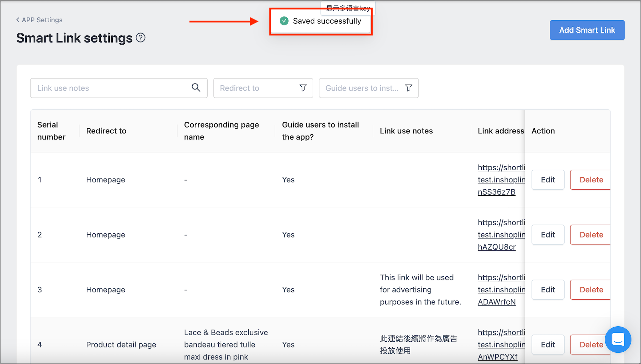
Task: Delete the row 1 smart link
Action: (591, 180)
